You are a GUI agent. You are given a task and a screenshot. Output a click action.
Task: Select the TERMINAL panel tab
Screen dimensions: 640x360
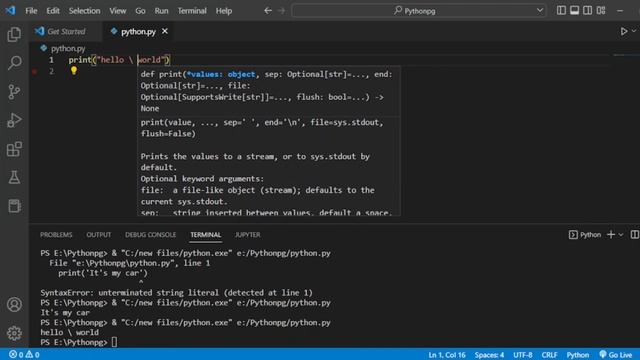205,235
